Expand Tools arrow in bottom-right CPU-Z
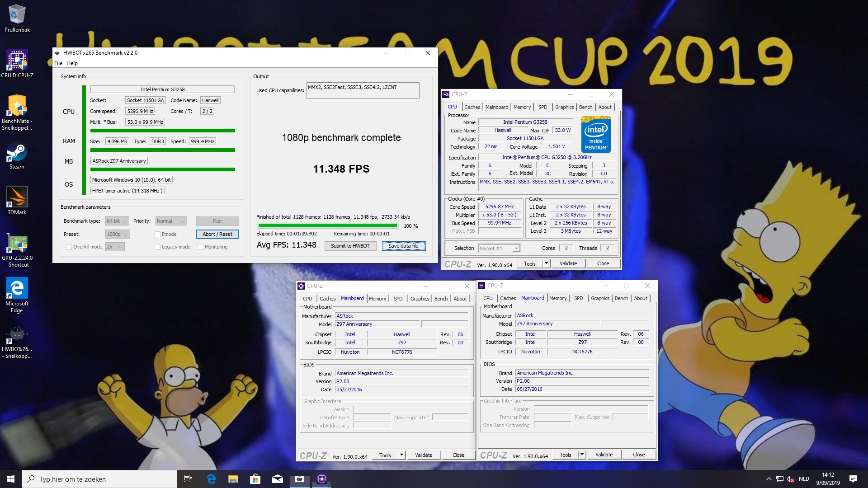This screenshot has height=488, width=868. pos(582,455)
